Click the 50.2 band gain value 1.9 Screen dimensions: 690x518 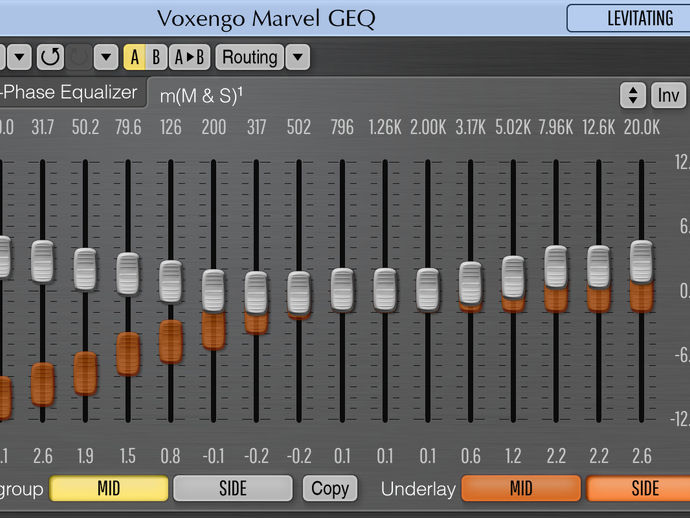click(85, 456)
